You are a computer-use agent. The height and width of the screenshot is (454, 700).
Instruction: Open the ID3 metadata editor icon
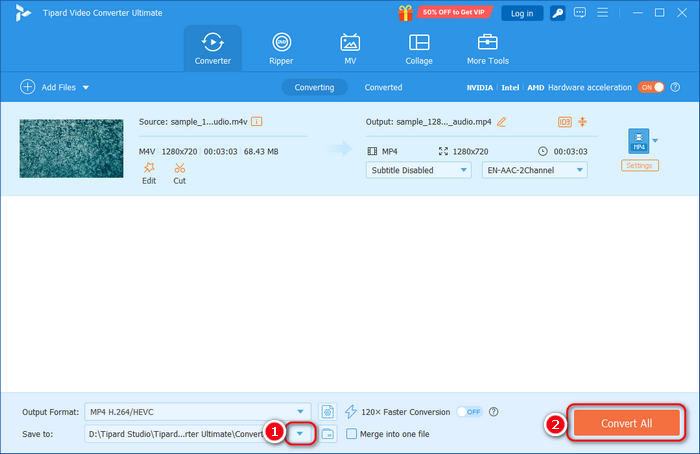click(x=565, y=121)
